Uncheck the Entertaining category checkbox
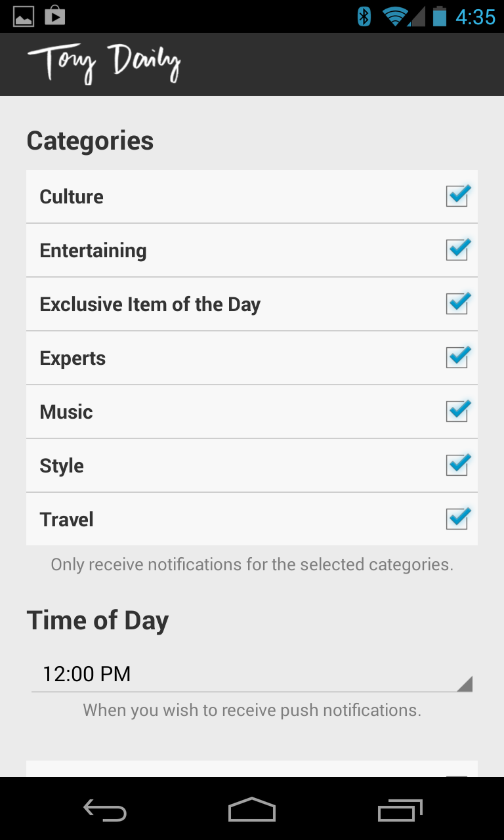504x840 pixels. point(457,250)
